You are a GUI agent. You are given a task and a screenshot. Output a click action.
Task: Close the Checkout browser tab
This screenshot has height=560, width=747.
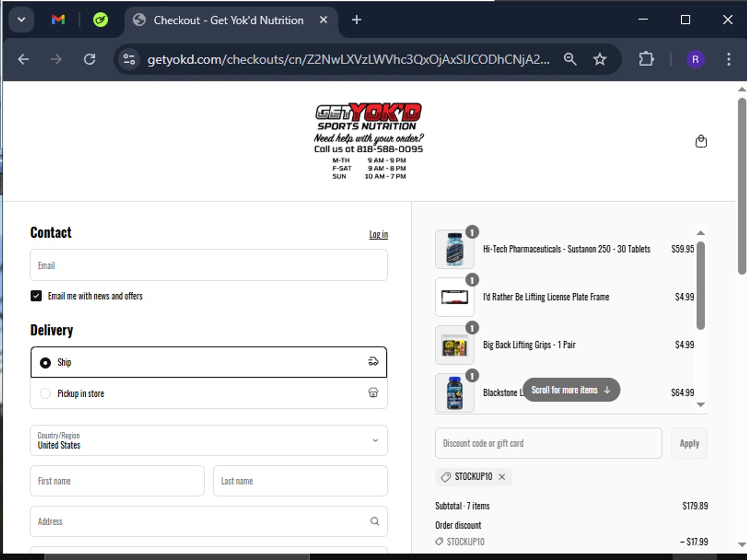coord(323,20)
